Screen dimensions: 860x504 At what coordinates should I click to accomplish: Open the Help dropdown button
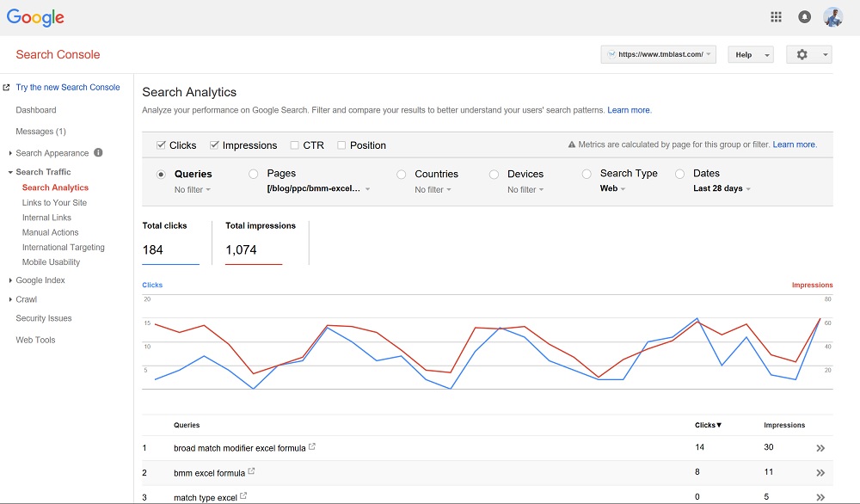point(750,54)
